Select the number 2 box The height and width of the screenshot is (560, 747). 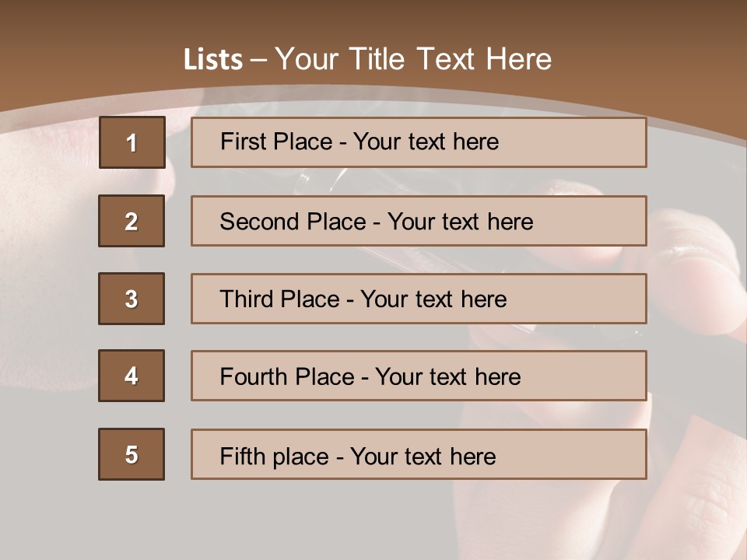tap(132, 220)
